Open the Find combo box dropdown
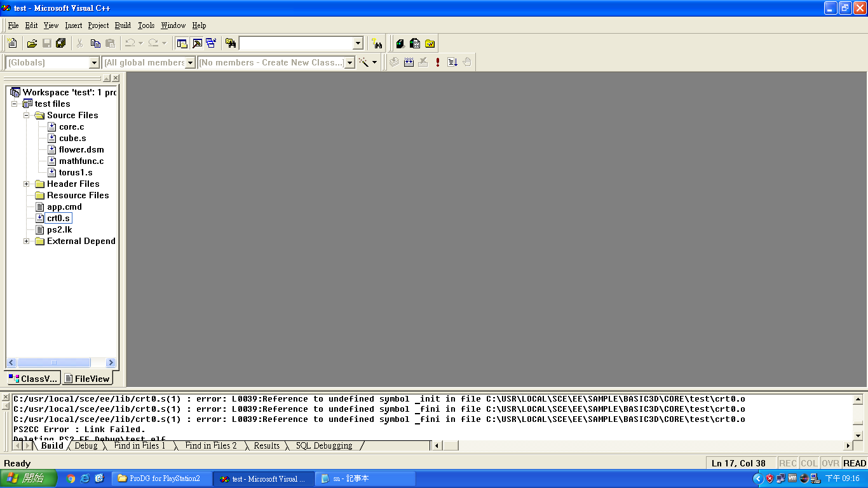The height and width of the screenshot is (488, 868). click(x=358, y=43)
